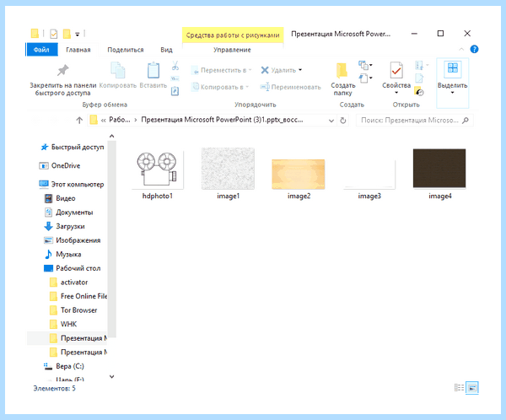Click the refresh address bar icon

coord(342,121)
